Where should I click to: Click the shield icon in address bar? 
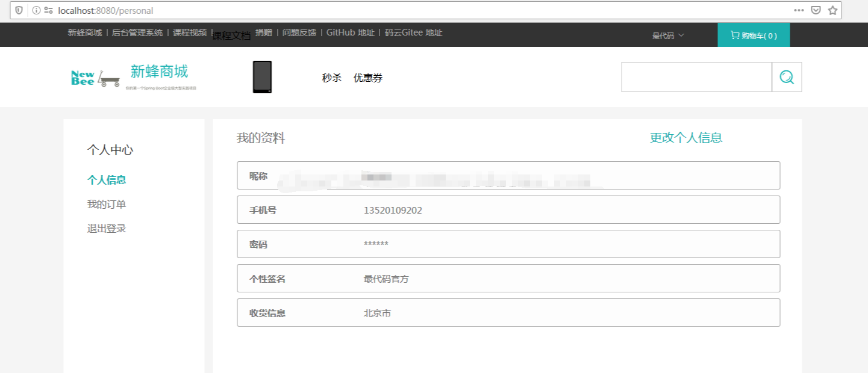19,10
